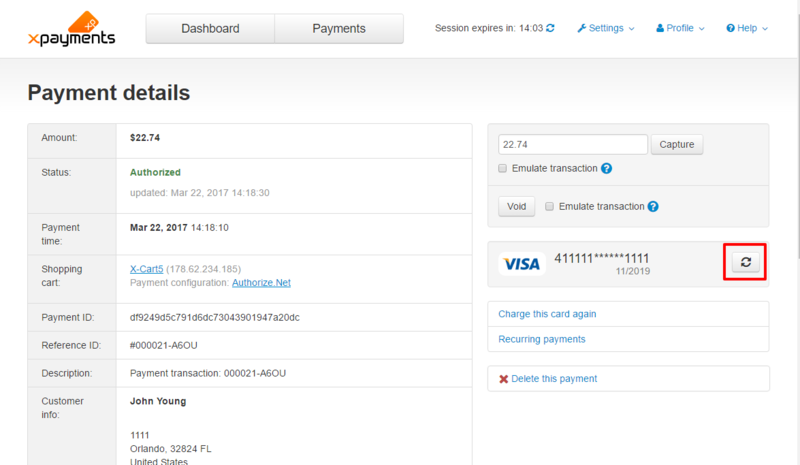Enable Emulate transaction under Capture
Image resolution: width=800 pixels, height=465 pixels.
503,168
